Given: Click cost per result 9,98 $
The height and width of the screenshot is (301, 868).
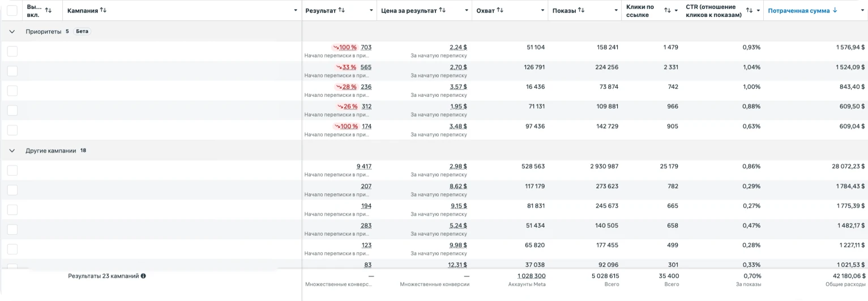Looking at the screenshot, I should [458, 245].
